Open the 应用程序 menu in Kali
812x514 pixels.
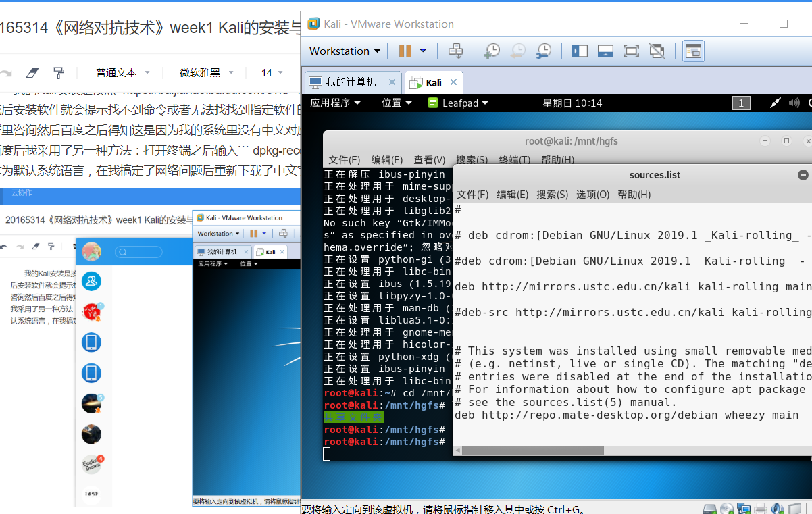pyautogui.click(x=335, y=103)
